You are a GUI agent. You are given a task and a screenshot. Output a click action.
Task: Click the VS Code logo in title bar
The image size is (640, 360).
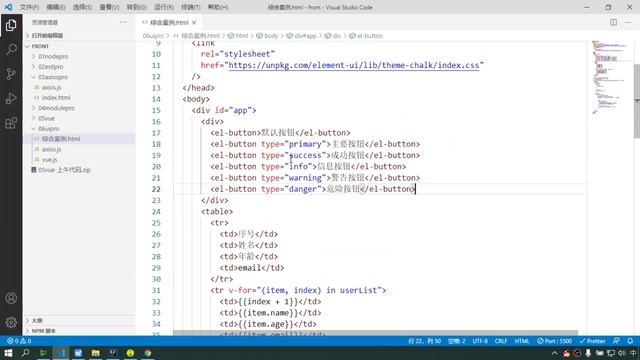click(9, 7)
